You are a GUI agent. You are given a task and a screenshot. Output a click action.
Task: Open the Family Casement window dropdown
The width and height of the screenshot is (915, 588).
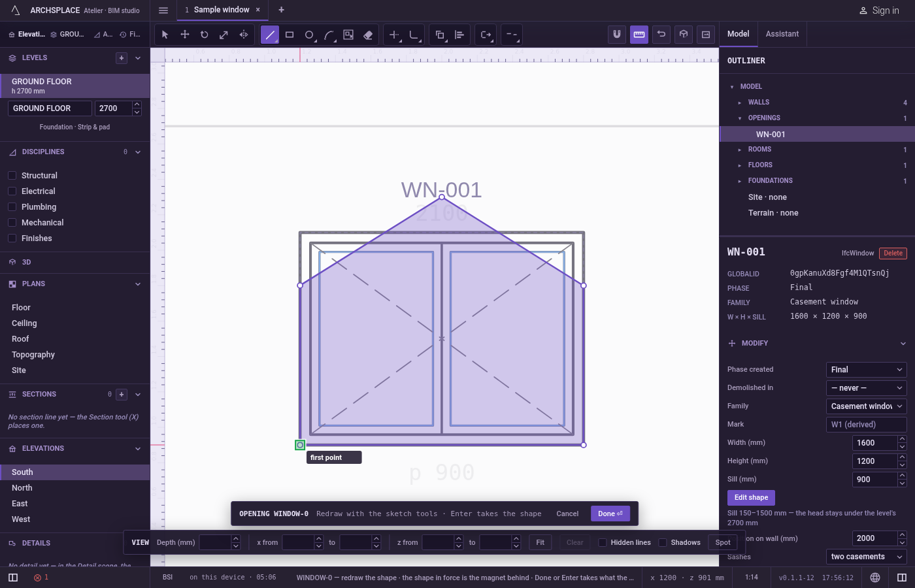pos(866,406)
